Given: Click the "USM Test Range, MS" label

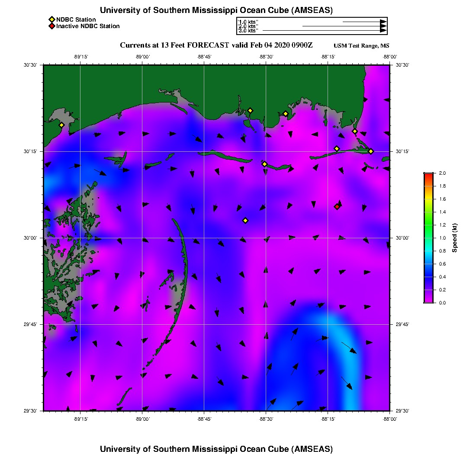Looking at the screenshot, I should pyautogui.click(x=361, y=46).
